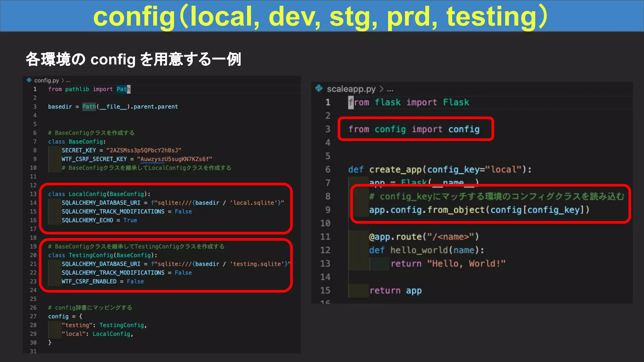
Task: Click the breadcrumb ellipsis after scaleapp.py
Action: point(390,90)
